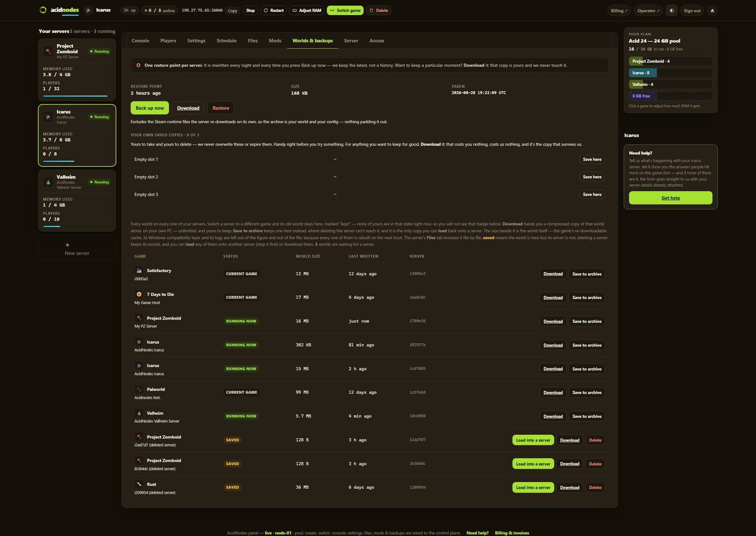This screenshot has height=536, width=756.
Task: Click Sign out
Action: click(692, 10)
